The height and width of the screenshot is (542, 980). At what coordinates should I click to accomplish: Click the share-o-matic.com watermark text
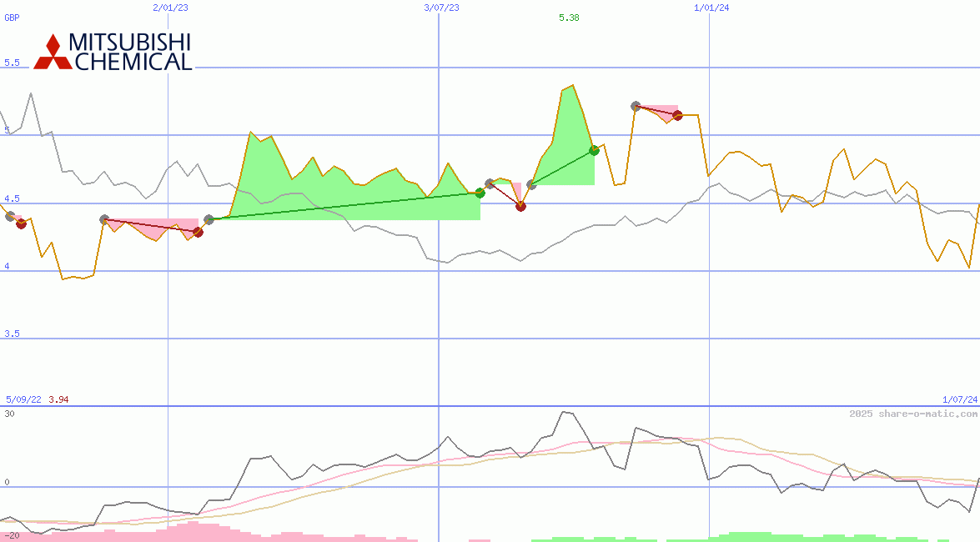point(913,414)
